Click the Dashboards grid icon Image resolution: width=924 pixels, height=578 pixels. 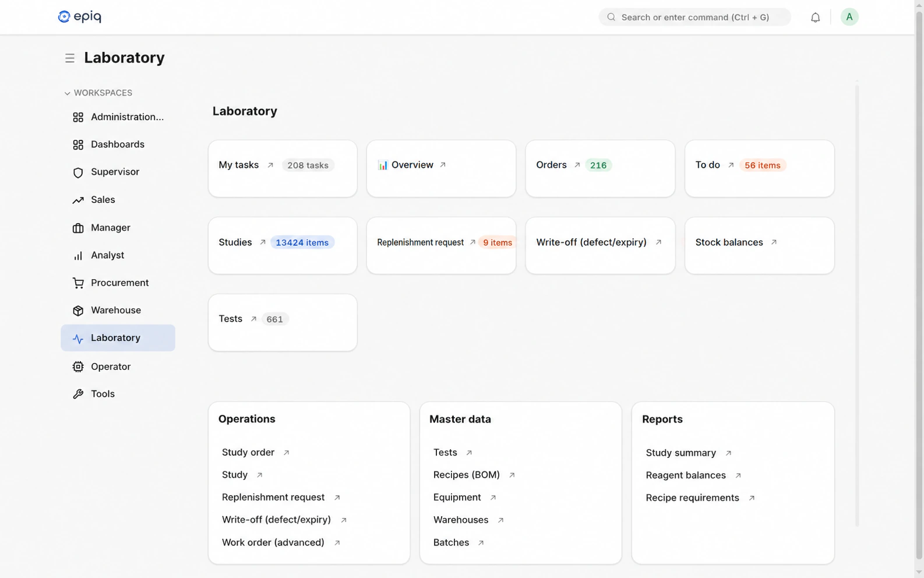(x=78, y=144)
